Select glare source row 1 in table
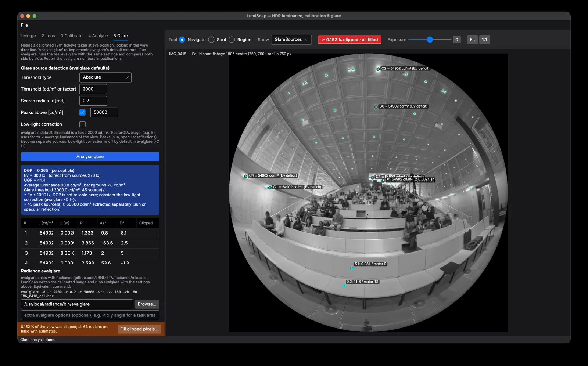588x366 pixels. 90,233
